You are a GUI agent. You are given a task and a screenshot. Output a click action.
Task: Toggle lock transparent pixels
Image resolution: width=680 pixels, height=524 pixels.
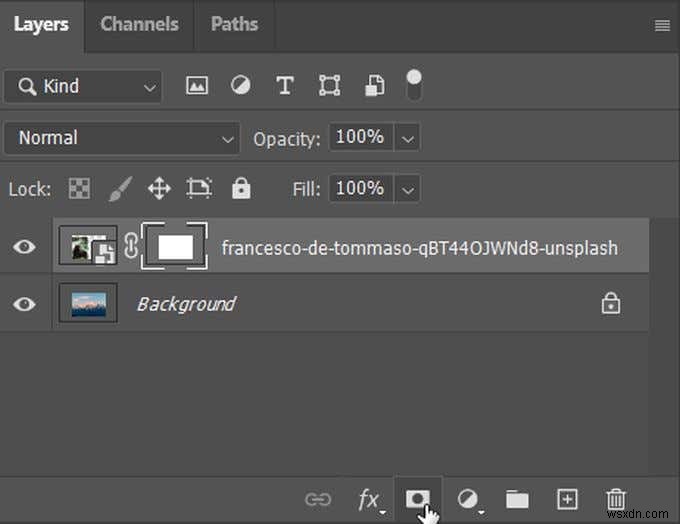[77, 188]
